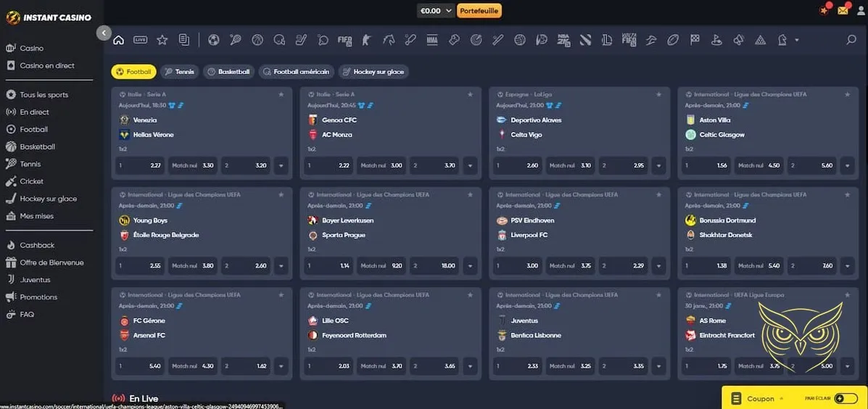
Task: Star the Deportivo Alaves vs Celta Vigo card
Action: click(658, 95)
